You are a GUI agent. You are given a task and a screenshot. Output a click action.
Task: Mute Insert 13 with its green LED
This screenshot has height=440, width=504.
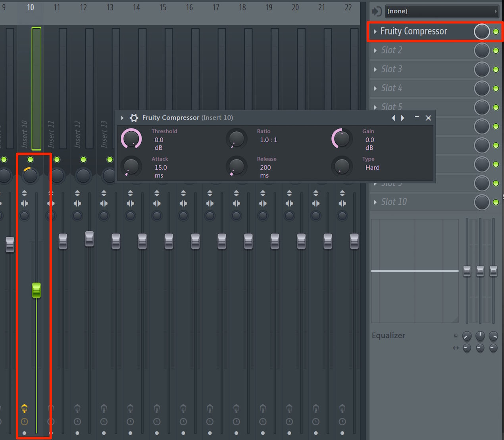(110, 159)
